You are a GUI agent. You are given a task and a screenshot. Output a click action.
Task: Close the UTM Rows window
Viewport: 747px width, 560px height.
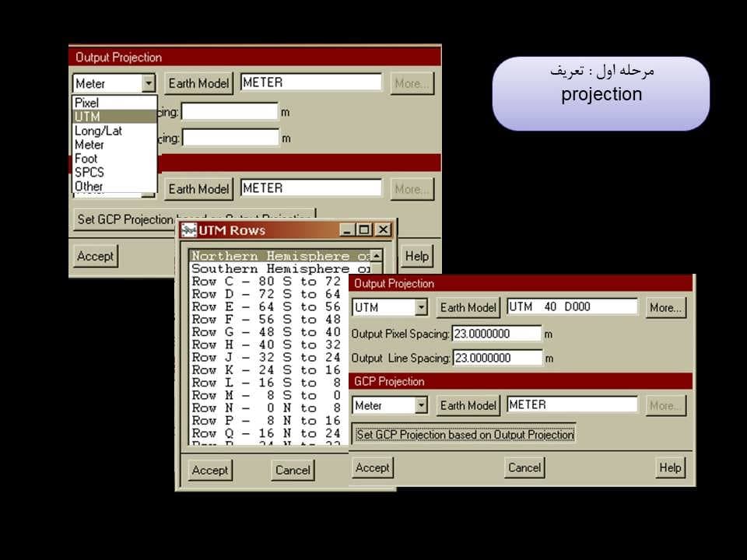tap(383, 230)
